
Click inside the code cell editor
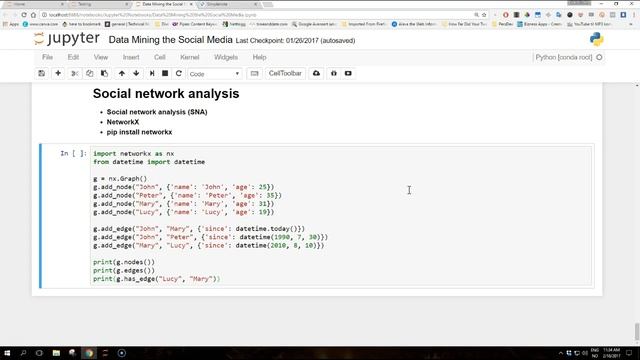pyautogui.click(x=341, y=216)
